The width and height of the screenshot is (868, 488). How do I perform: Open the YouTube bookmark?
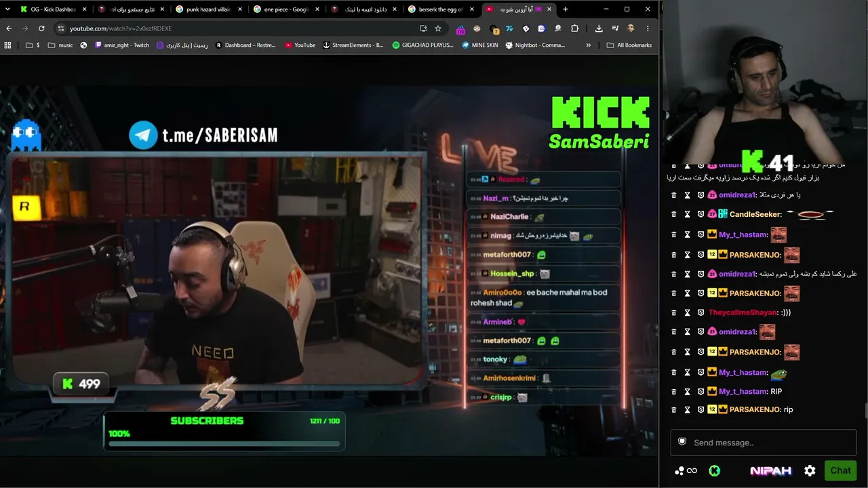pos(300,45)
